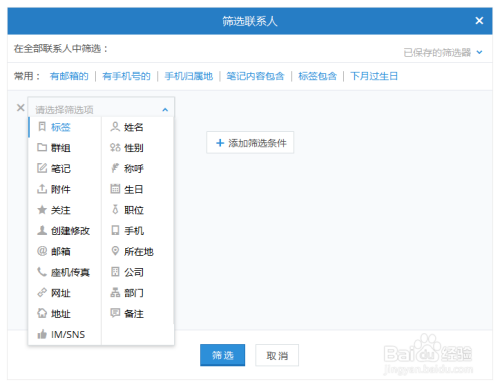
Task: Click the 称呼 icon
Action: [x=115, y=168]
